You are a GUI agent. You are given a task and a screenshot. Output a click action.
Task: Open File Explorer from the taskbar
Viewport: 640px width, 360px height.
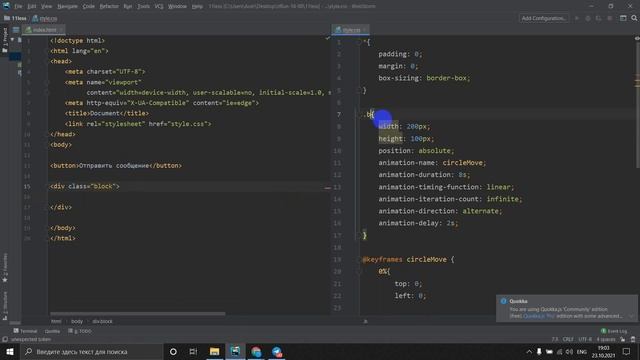[x=214, y=351]
